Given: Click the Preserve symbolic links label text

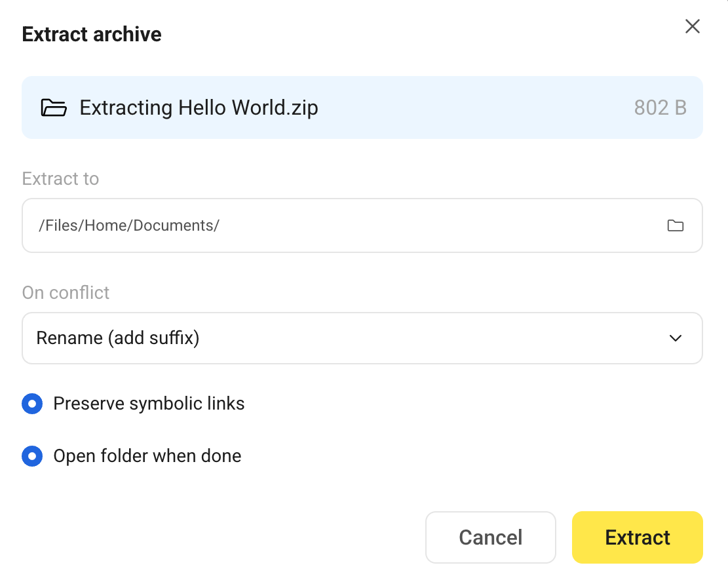Looking at the screenshot, I should [x=149, y=404].
